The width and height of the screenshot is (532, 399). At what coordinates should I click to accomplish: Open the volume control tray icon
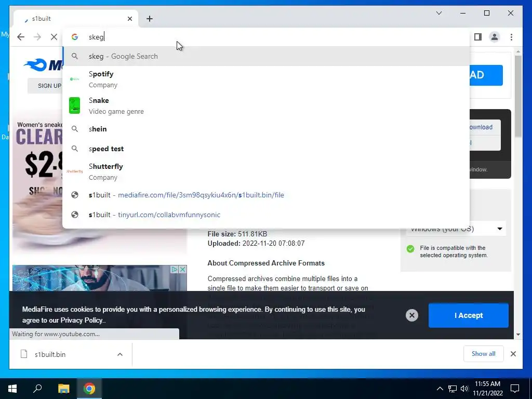[464, 389]
